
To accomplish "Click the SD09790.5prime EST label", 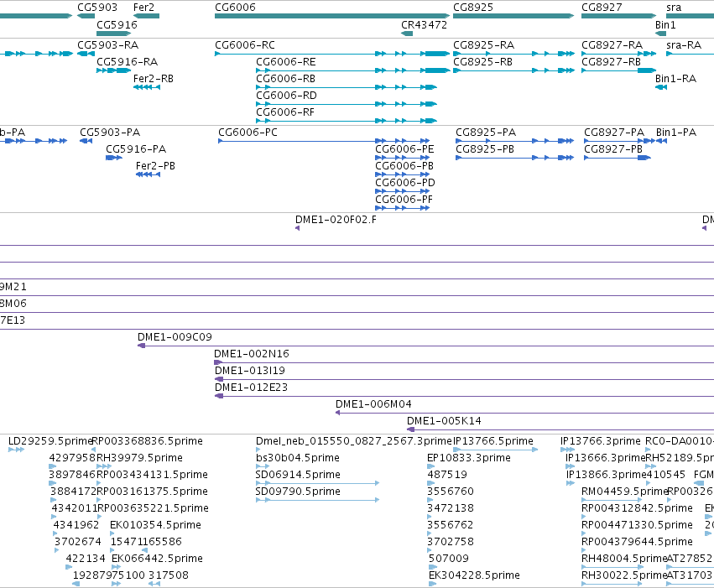I will tap(298, 492).
